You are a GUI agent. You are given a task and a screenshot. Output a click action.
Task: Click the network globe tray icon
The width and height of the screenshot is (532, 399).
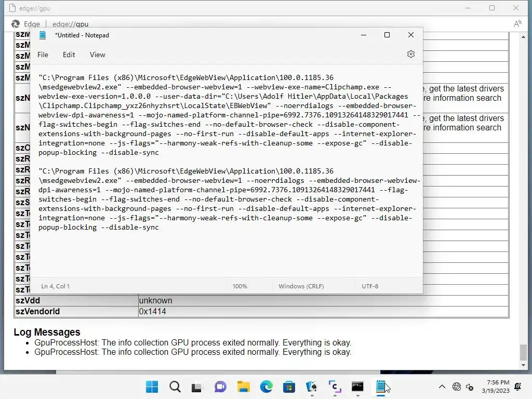coord(457,387)
